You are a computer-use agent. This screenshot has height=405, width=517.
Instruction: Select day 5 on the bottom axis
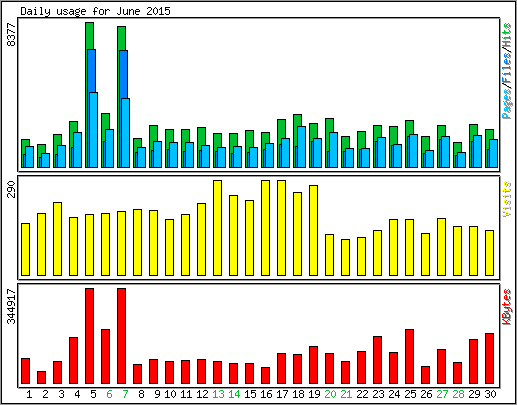pyautogui.click(x=93, y=394)
